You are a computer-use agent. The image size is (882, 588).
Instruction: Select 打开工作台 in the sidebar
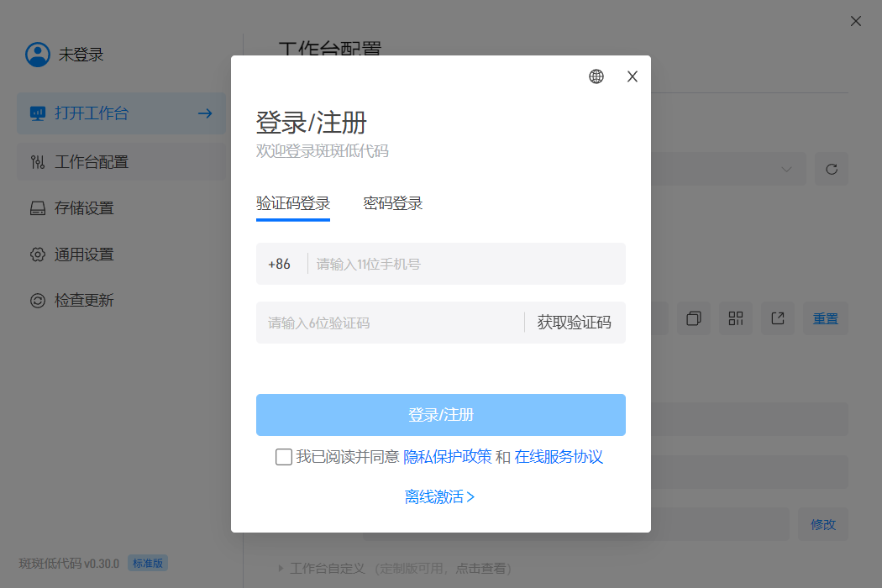(121, 113)
